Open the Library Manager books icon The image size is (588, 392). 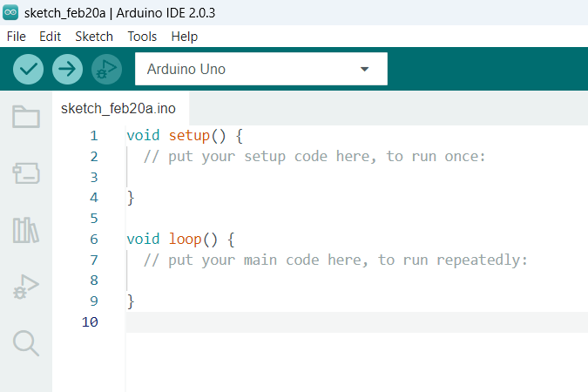pyautogui.click(x=26, y=230)
